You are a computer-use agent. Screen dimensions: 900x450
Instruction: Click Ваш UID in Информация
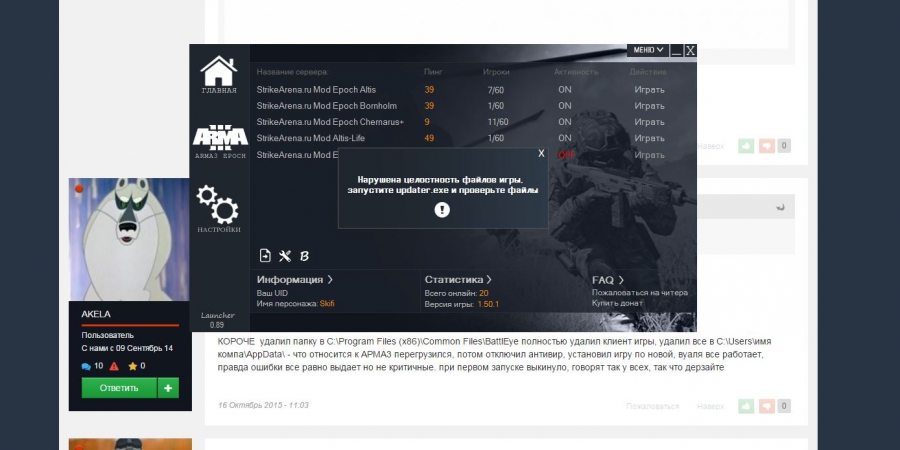coord(272,293)
